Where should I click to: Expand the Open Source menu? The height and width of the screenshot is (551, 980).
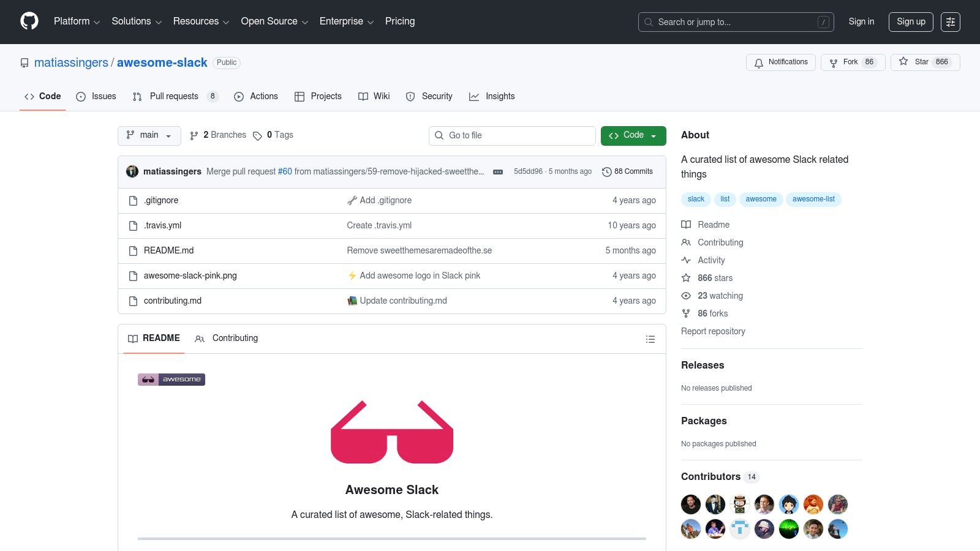click(x=274, y=21)
